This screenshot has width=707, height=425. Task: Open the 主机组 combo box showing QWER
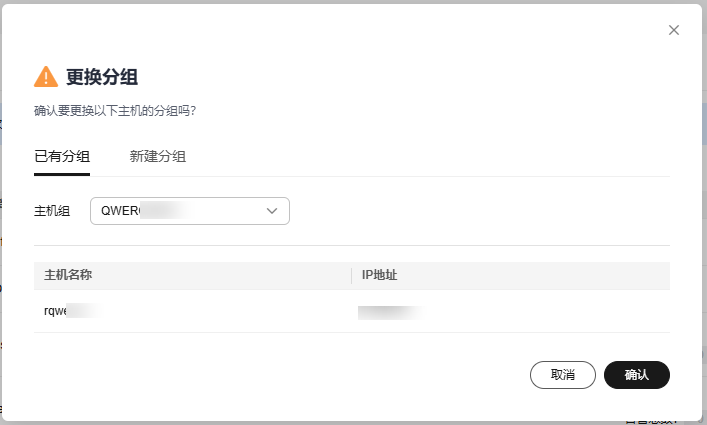[190, 211]
